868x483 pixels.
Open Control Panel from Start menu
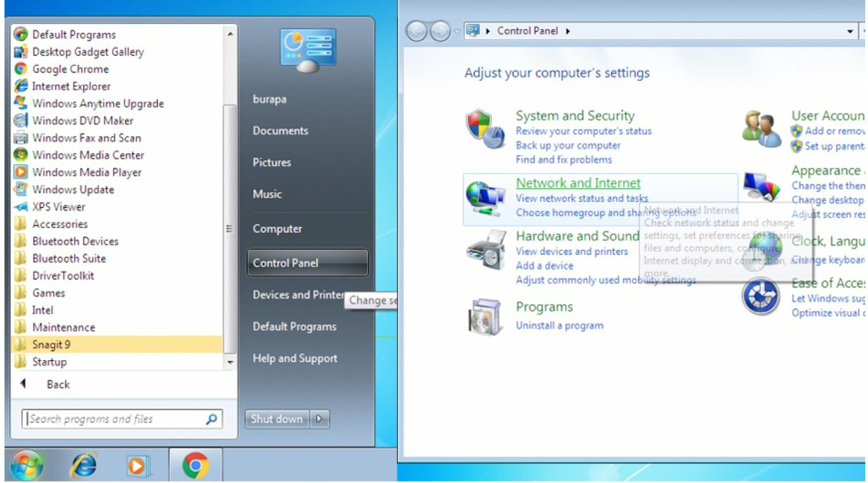[x=308, y=263]
